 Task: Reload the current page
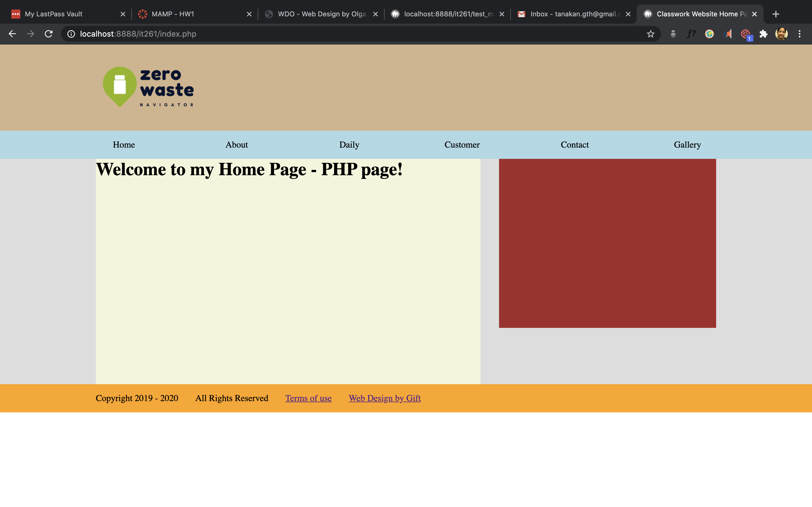point(49,34)
